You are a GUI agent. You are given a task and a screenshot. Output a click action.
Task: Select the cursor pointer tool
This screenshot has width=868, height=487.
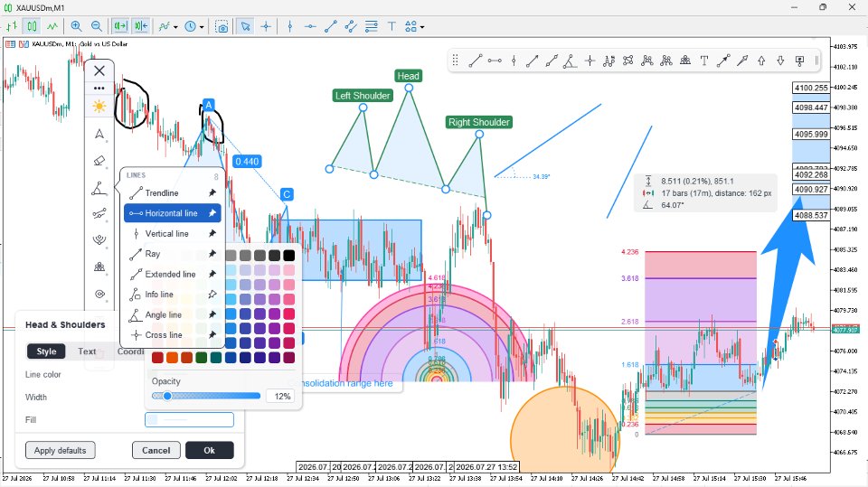[x=246, y=26]
